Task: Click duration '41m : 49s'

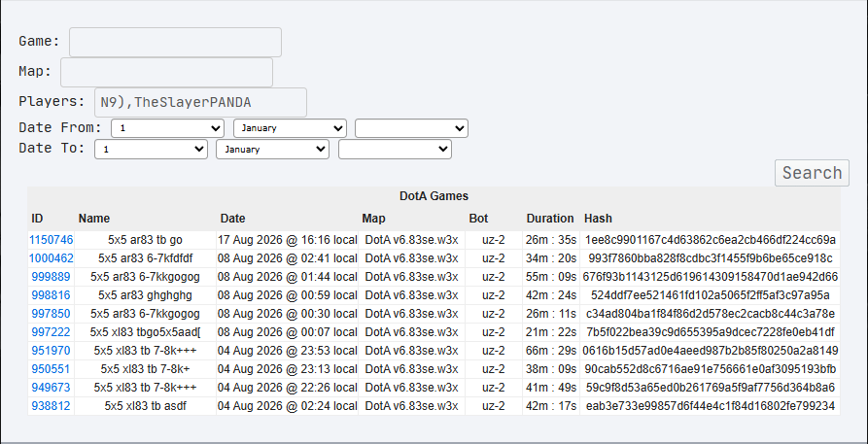Action: pyautogui.click(x=551, y=388)
